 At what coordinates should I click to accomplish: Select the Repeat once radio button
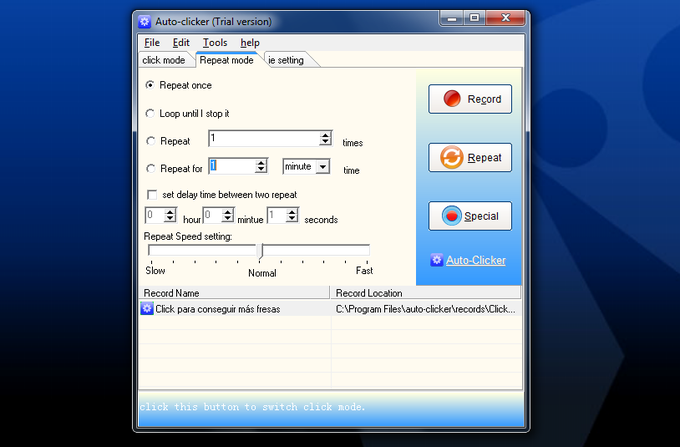click(x=150, y=85)
